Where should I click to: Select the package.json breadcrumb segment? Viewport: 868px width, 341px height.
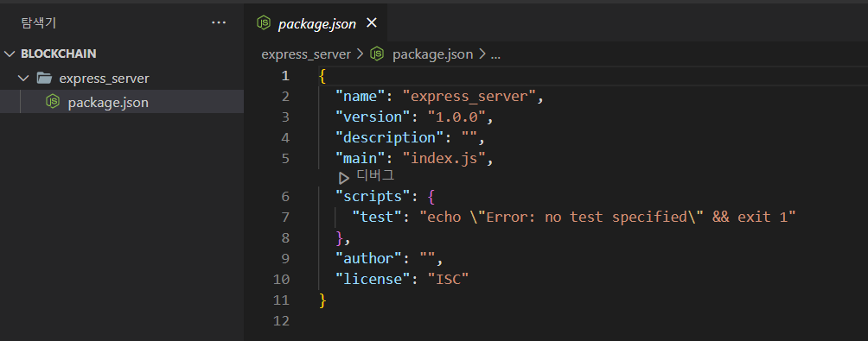coord(432,54)
